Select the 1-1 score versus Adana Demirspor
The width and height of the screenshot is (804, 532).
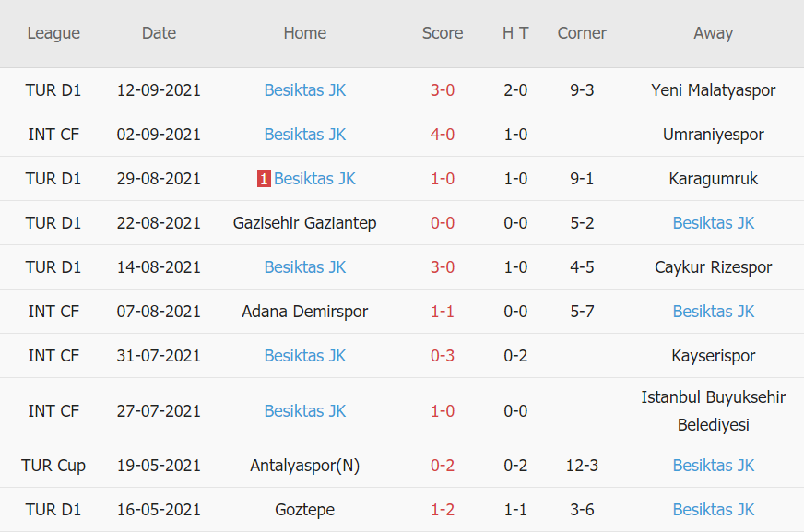click(x=443, y=312)
